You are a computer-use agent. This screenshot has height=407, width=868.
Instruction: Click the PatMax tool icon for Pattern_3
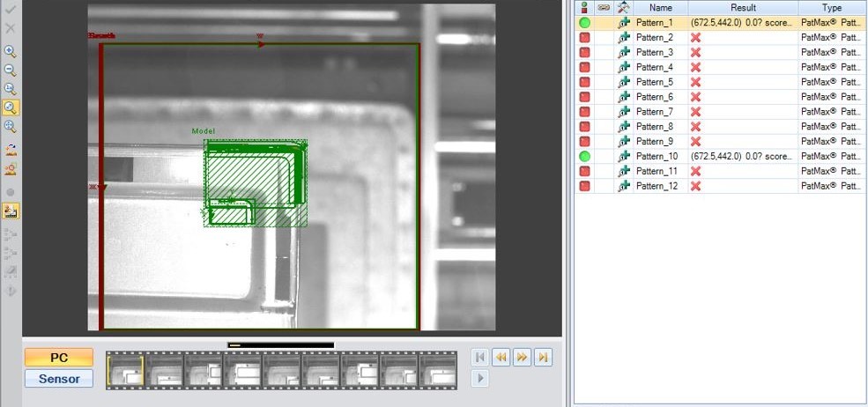(624, 53)
